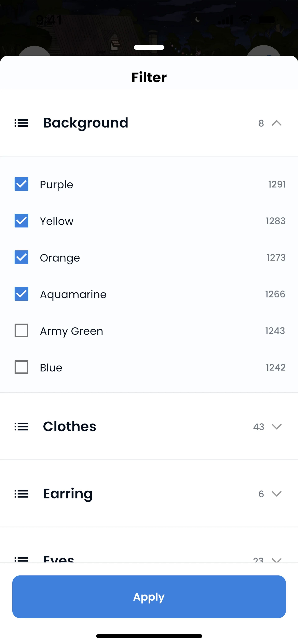Deselect the Orange background checkbox
Screen dimensions: 298x644
22,257
